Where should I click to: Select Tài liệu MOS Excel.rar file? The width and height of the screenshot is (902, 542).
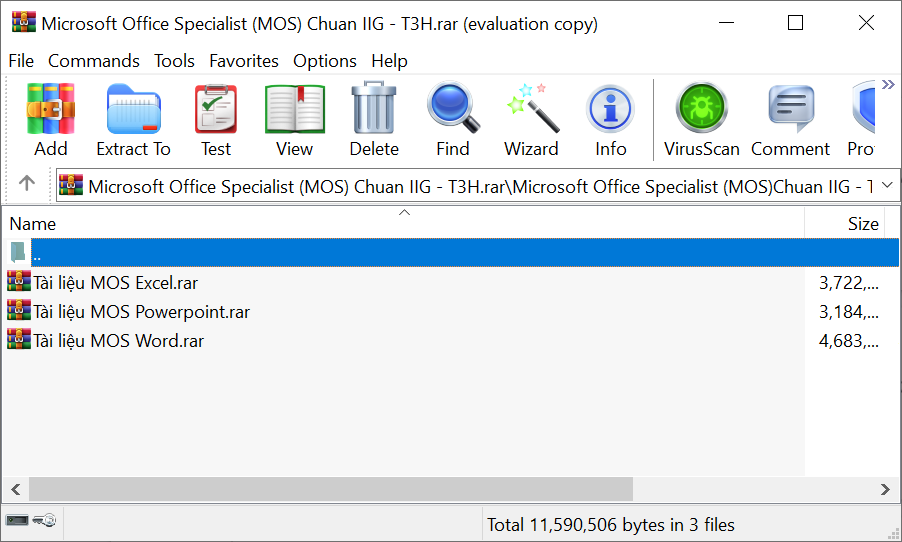(116, 283)
